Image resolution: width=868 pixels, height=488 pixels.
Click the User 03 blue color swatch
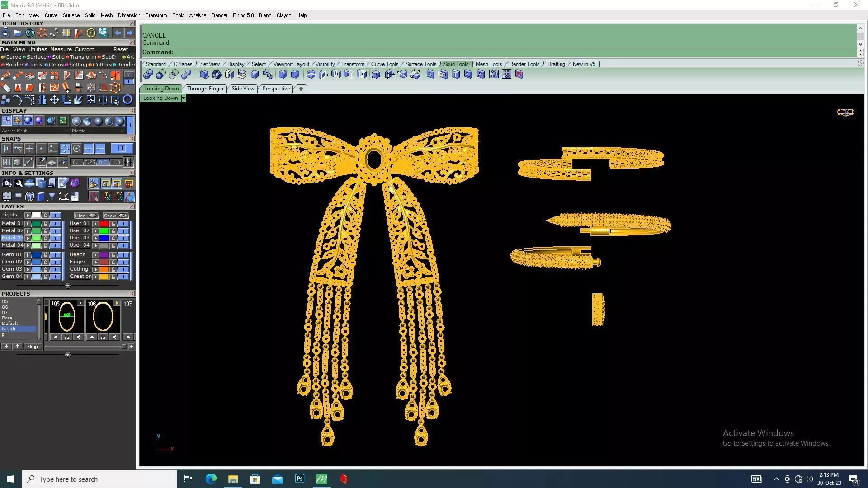pos(104,238)
